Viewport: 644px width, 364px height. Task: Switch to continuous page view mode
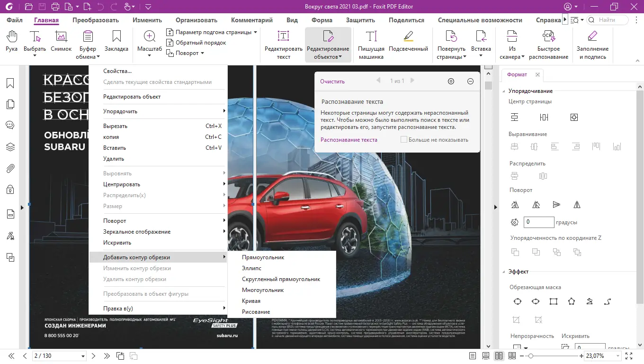(485, 356)
